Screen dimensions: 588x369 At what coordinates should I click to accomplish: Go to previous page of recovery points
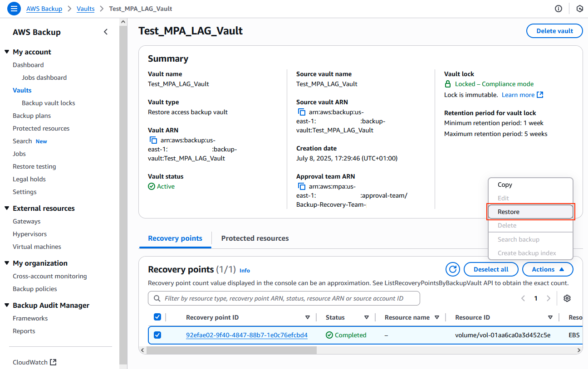(523, 298)
